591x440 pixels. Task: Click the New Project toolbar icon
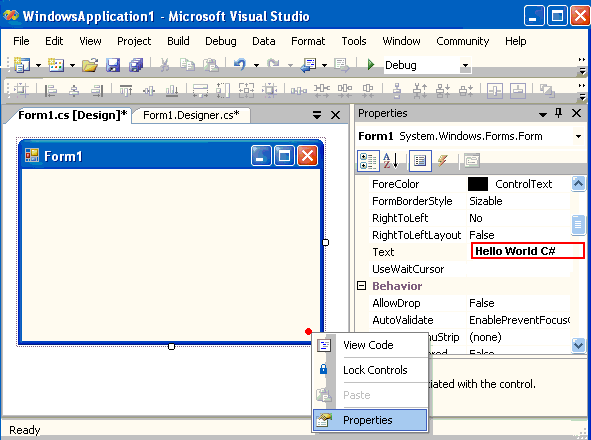(22, 65)
